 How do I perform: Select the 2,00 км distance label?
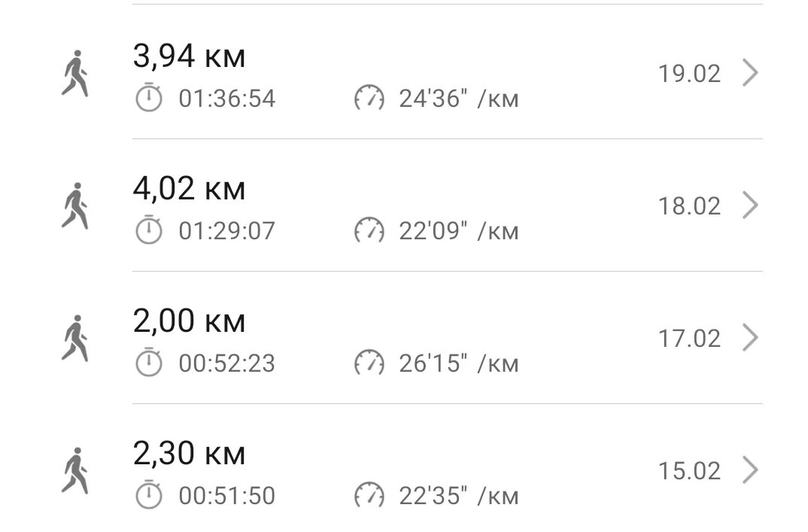189,321
